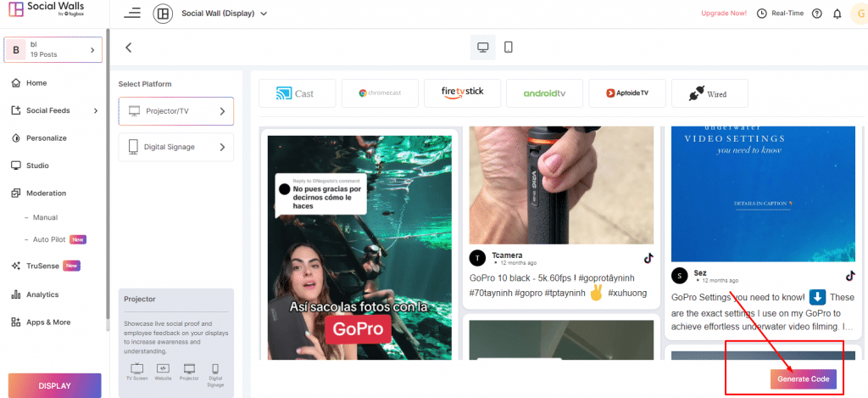Go back with the left arrow
The height and width of the screenshot is (398, 868).
129,48
